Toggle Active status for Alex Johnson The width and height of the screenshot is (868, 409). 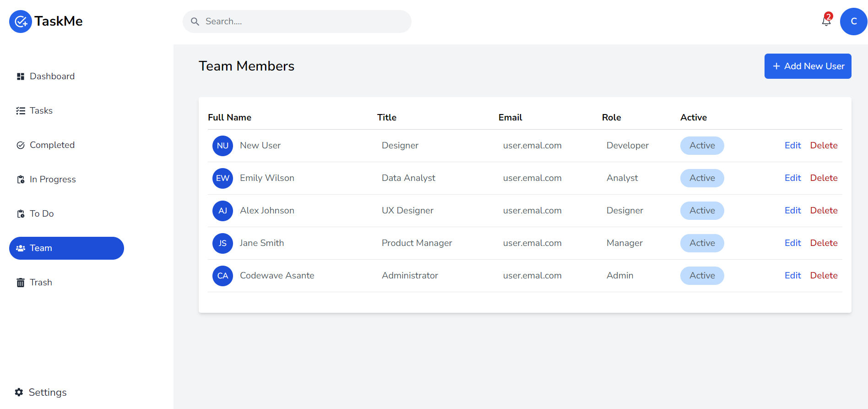click(x=702, y=211)
